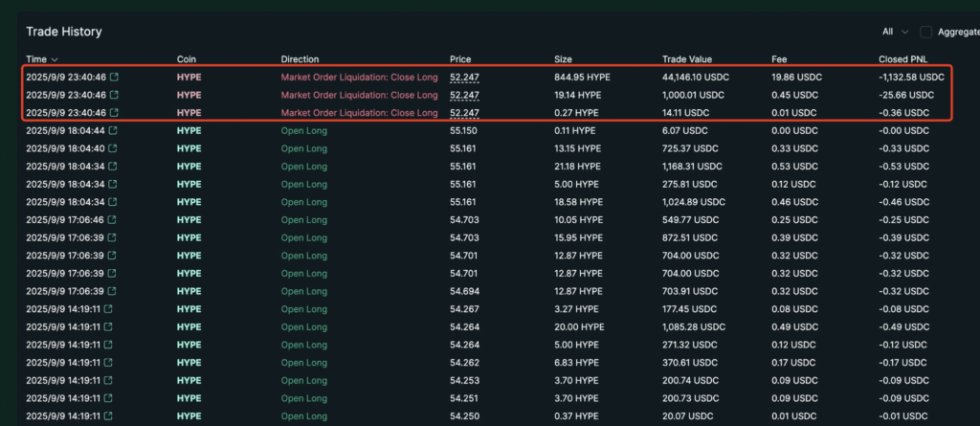Sort trades using the Time column chevron

55,59
